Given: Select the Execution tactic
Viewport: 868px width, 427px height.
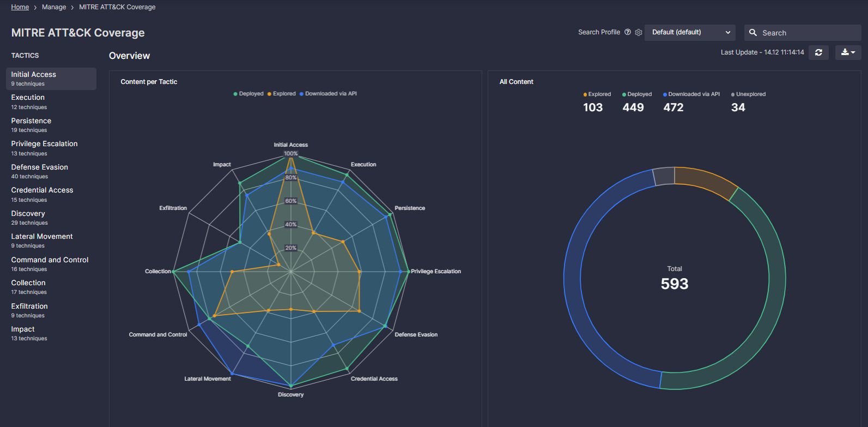Looking at the screenshot, I should pos(51,101).
